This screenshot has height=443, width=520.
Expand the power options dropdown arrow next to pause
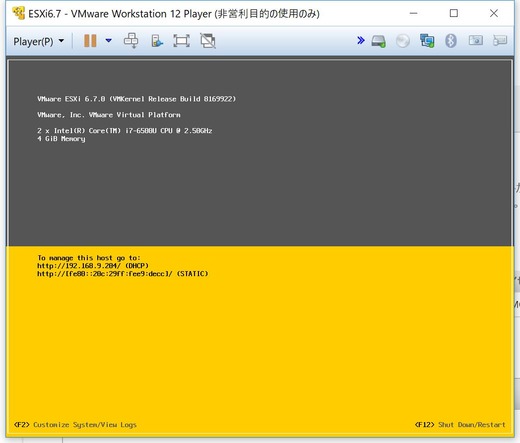click(109, 41)
